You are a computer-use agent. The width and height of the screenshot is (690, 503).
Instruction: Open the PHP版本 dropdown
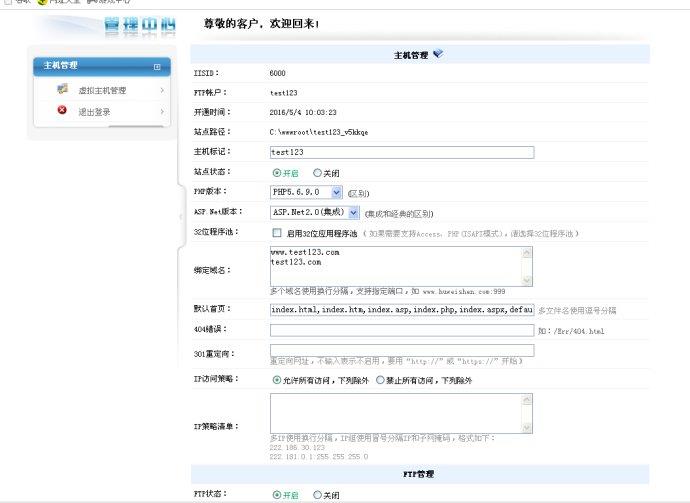306,192
